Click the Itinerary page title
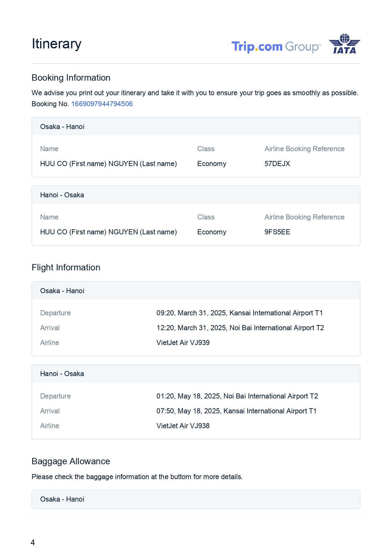This screenshot has width=392, height=555. [x=57, y=44]
